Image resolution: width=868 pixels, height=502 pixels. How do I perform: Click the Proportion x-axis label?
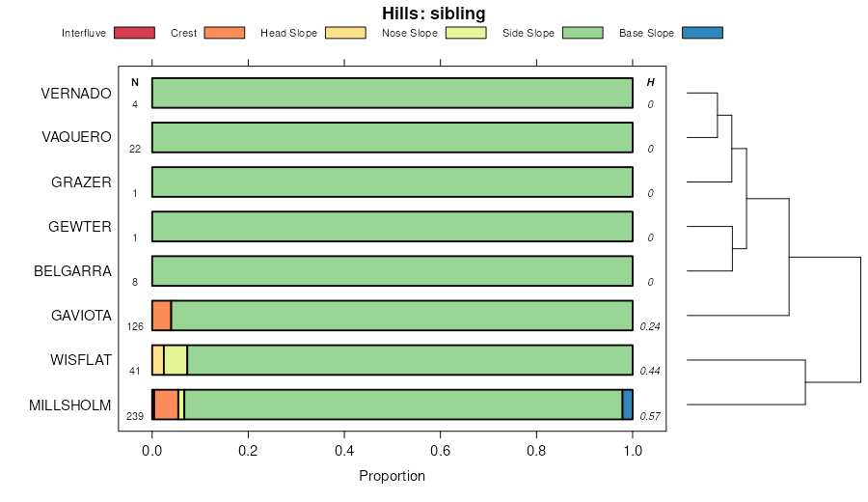pyautogui.click(x=392, y=476)
